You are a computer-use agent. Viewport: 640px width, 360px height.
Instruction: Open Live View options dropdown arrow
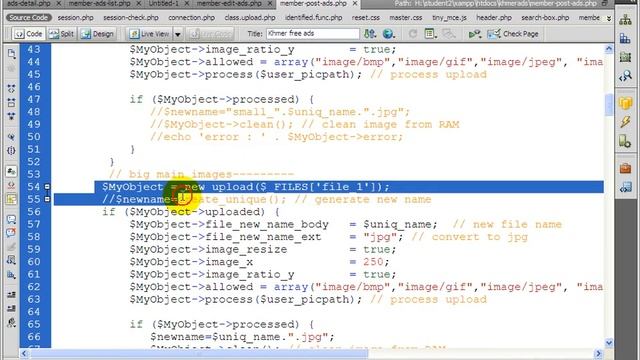[178, 34]
